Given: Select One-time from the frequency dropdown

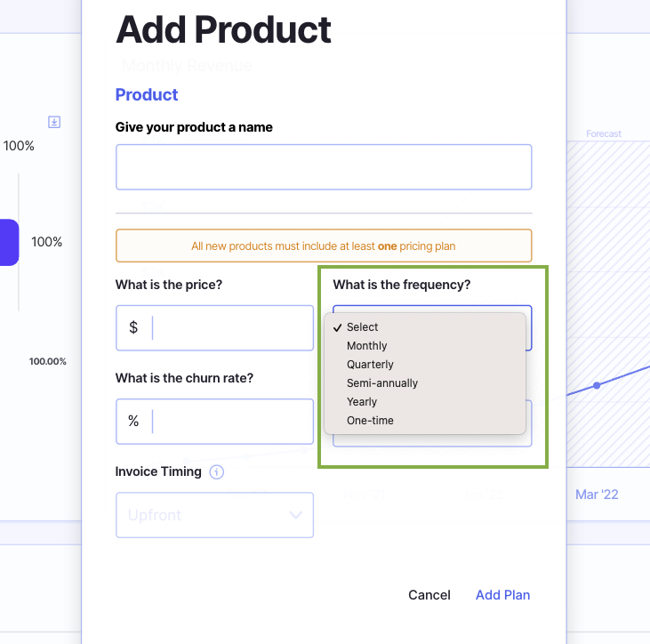Looking at the screenshot, I should click(x=370, y=421).
